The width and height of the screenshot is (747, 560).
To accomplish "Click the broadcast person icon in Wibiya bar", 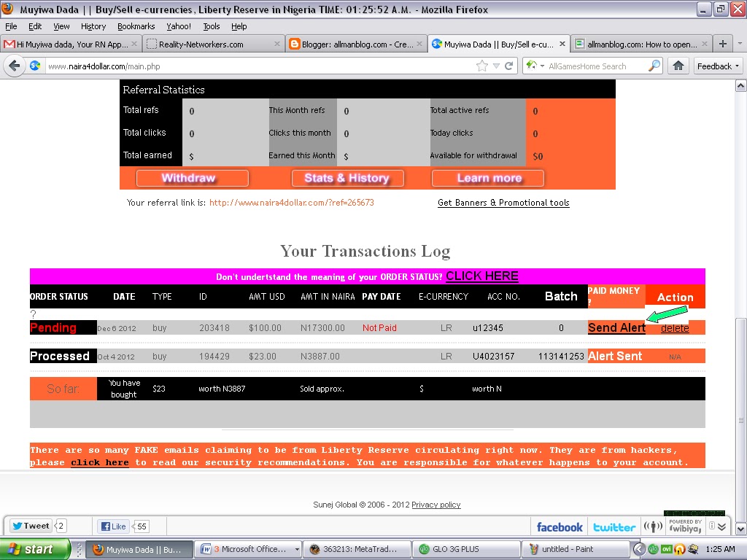I will (x=653, y=526).
